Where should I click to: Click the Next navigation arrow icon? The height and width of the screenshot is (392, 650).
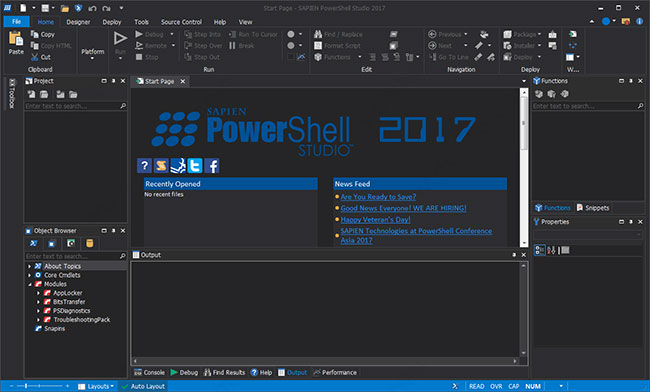432,46
